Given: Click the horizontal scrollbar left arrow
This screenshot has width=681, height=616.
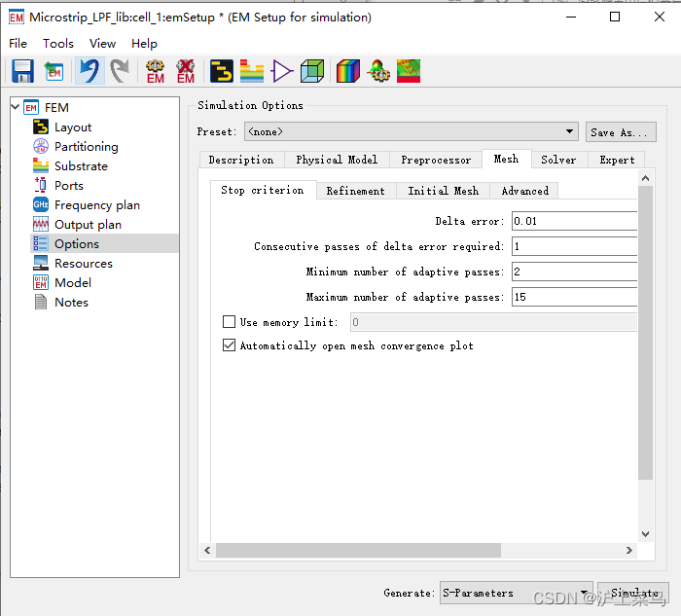Looking at the screenshot, I should coord(207,550).
